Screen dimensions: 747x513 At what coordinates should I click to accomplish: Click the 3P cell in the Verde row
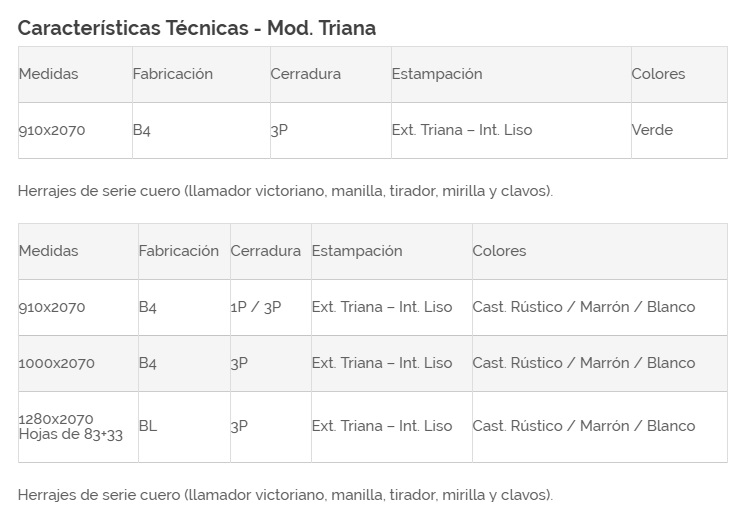[x=331, y=131]
